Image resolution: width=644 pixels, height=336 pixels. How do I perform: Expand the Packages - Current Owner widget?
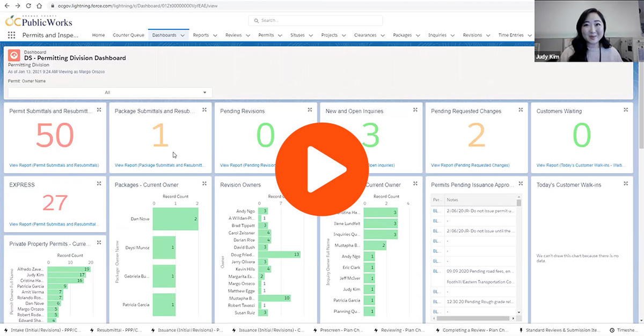point(204,183)
